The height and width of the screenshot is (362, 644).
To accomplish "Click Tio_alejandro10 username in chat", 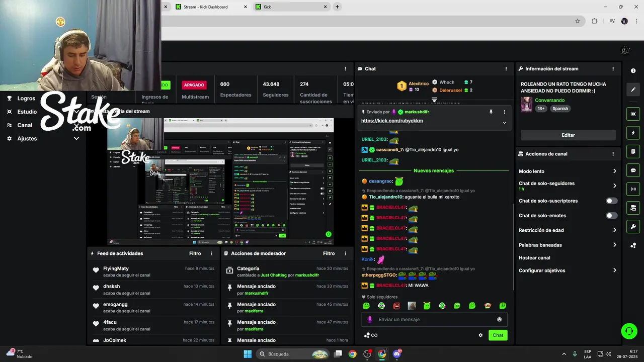I will pyautogui.click(x=386, y=197).
